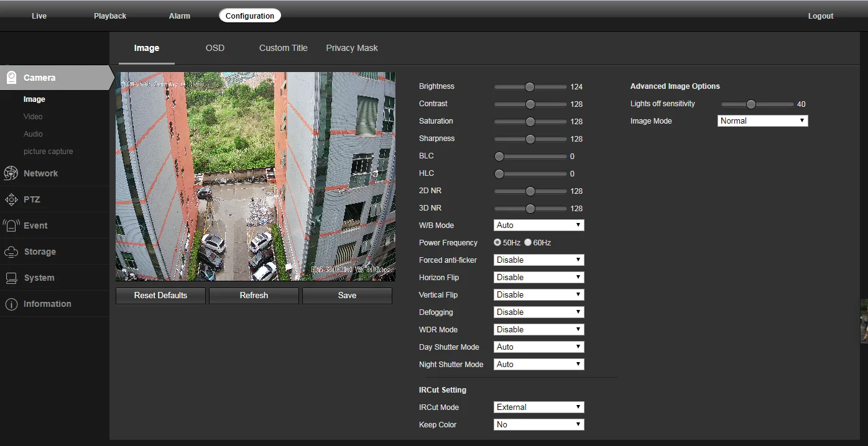Select the 60Hz power frequency option
This screenshot has height=446, width=868.
tap(528, 243)
